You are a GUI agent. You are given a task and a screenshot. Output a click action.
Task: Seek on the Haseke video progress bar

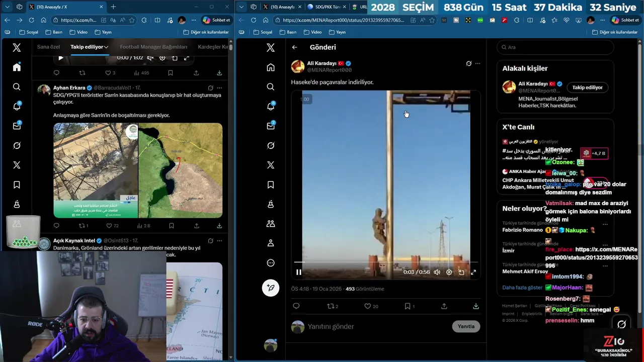pyautogui.click(x=386, y=262)
